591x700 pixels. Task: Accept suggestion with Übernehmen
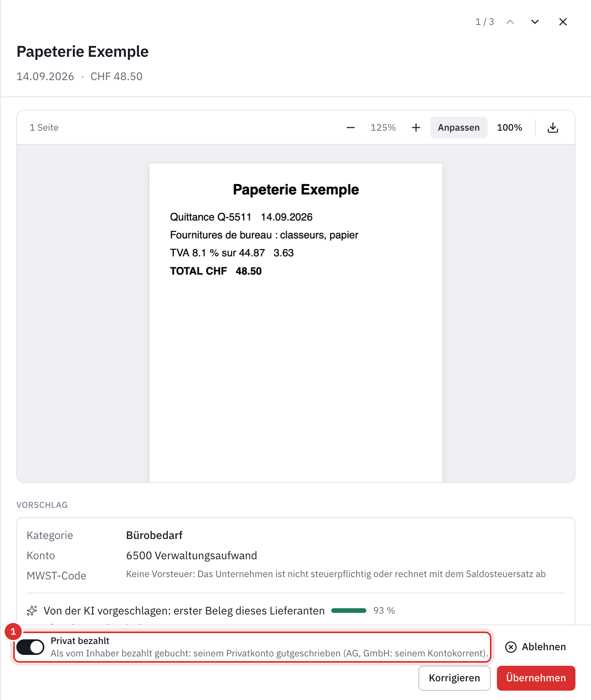[x=536, y=678]
